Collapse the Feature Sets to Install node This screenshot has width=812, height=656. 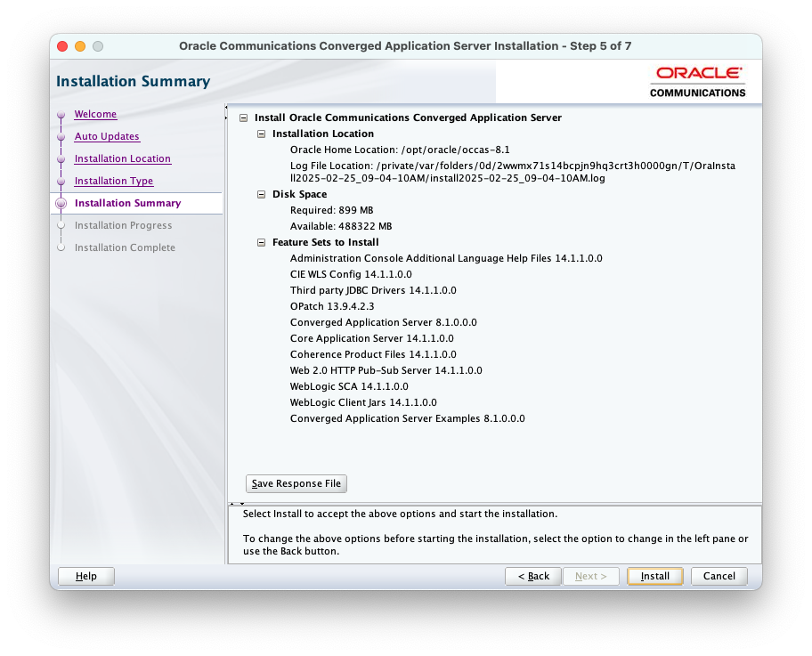(x=262, y=243)
